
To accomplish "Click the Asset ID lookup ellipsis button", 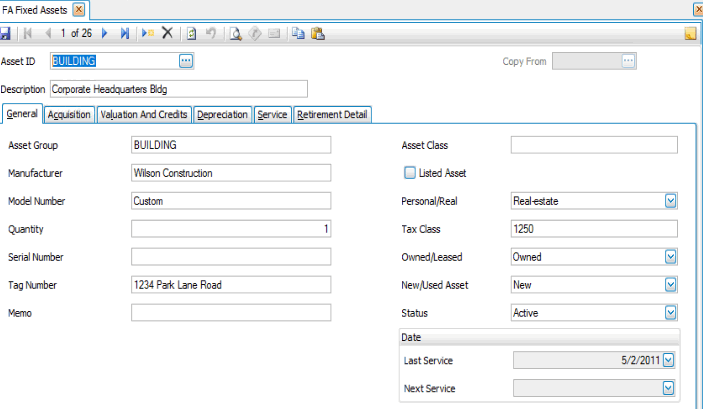I will (x=185, y=61).
